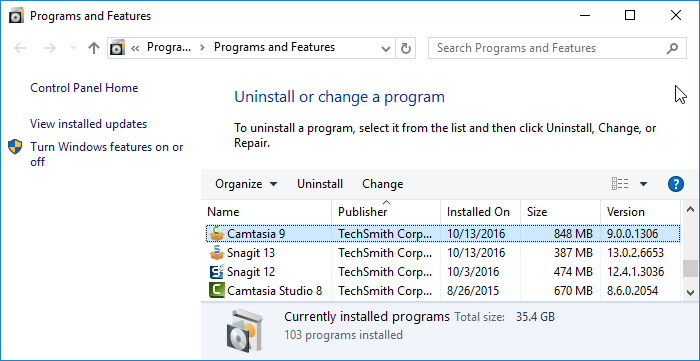Click the Snagit 13 program icon
This screenshot has width=700, height=361.
pyautogui.click(x=217, y=253)
